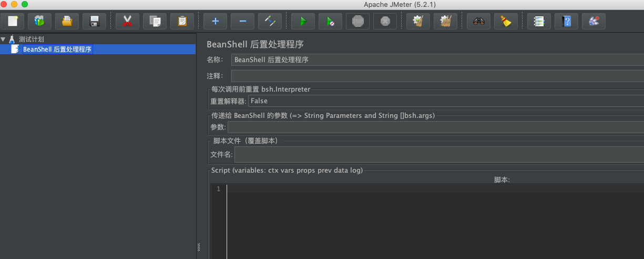Click the 参数 parameters field
This screenshot has height=259, width=644.
(435, 127)
